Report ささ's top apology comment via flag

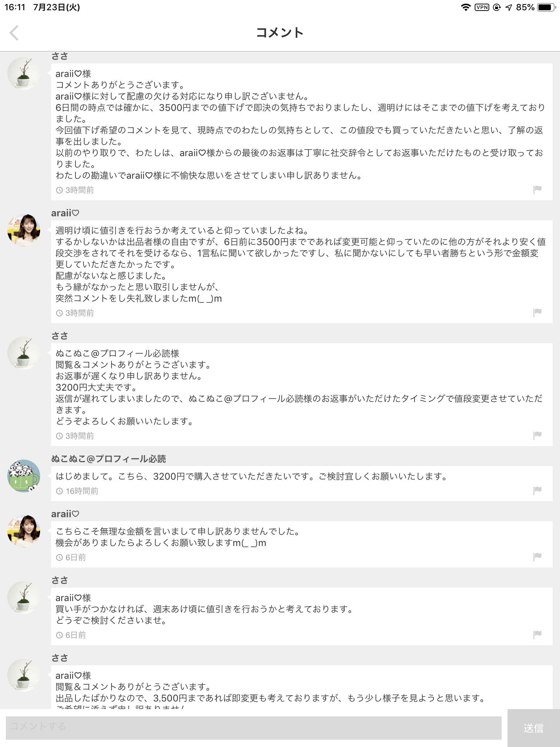(x=537, y=189)
